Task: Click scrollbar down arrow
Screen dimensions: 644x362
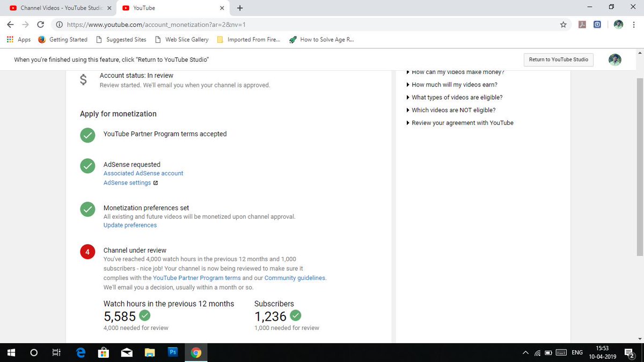Action: [x=639, y=339]
